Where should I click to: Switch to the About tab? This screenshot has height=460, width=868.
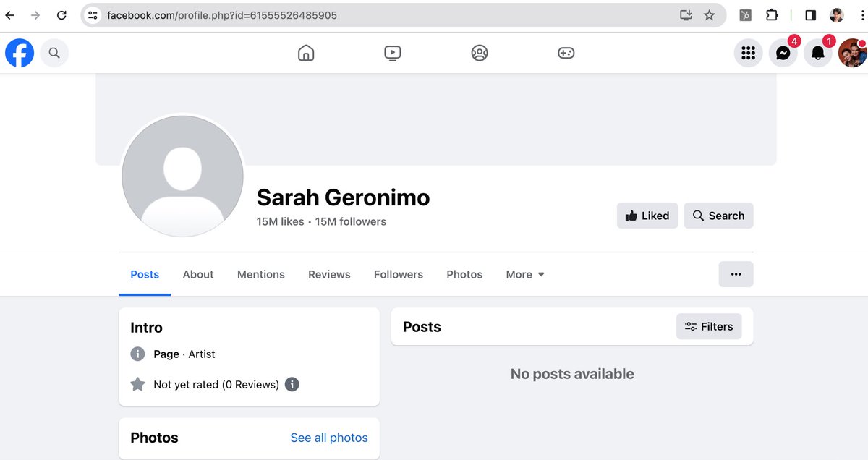[x=198, y=274]
